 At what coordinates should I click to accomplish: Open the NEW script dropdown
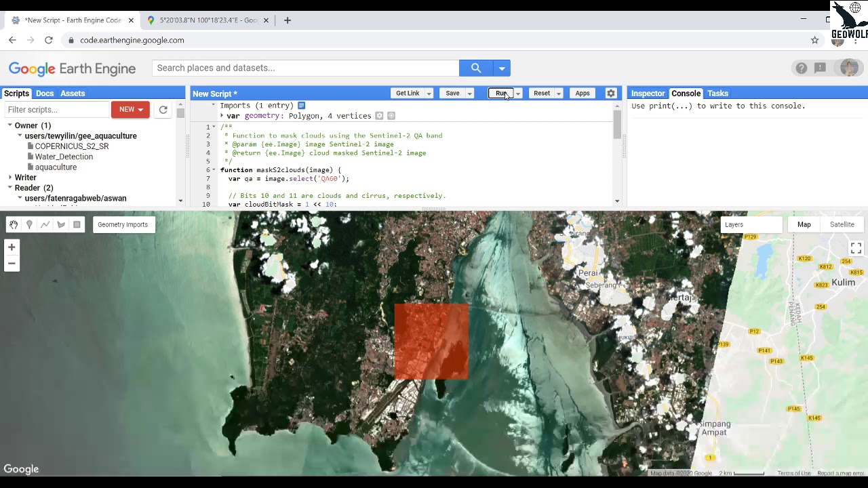(x=130, y=109)
